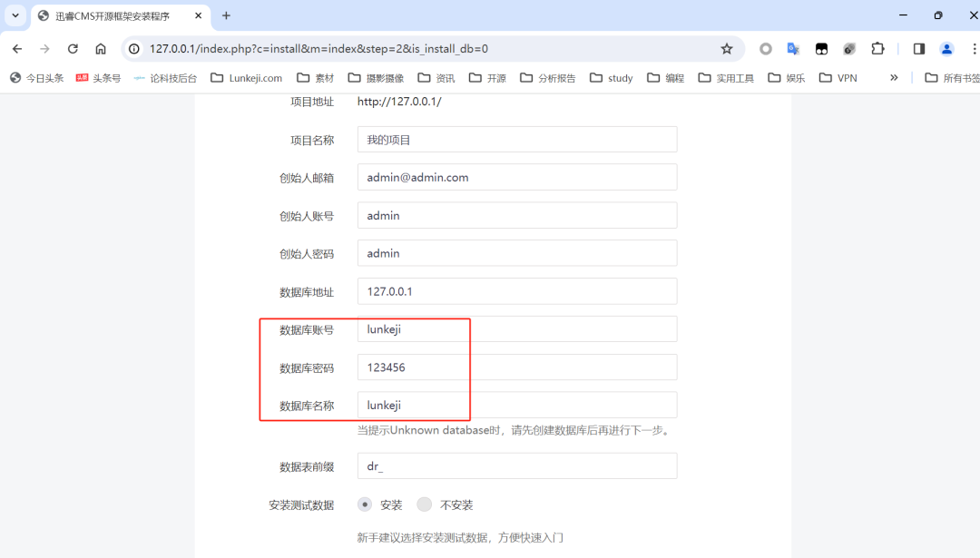Toggle the browser side panel icon
The image size is (980, 558).
[918, 49]
